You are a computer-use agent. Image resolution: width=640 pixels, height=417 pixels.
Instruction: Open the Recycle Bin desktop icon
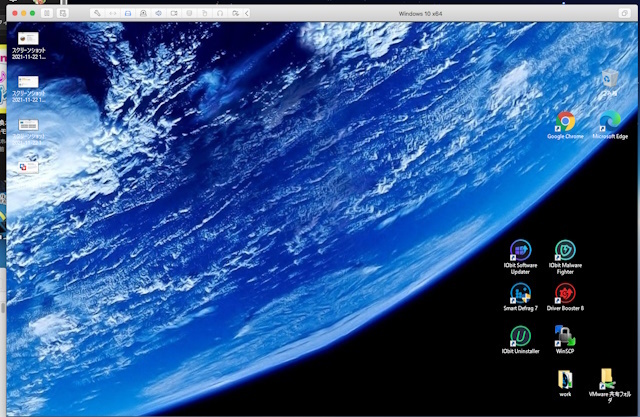(610, 82)
